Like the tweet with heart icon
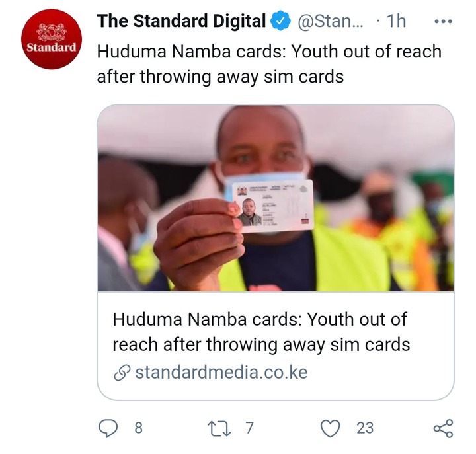This screenshot has height=454, width=476. 331,428
